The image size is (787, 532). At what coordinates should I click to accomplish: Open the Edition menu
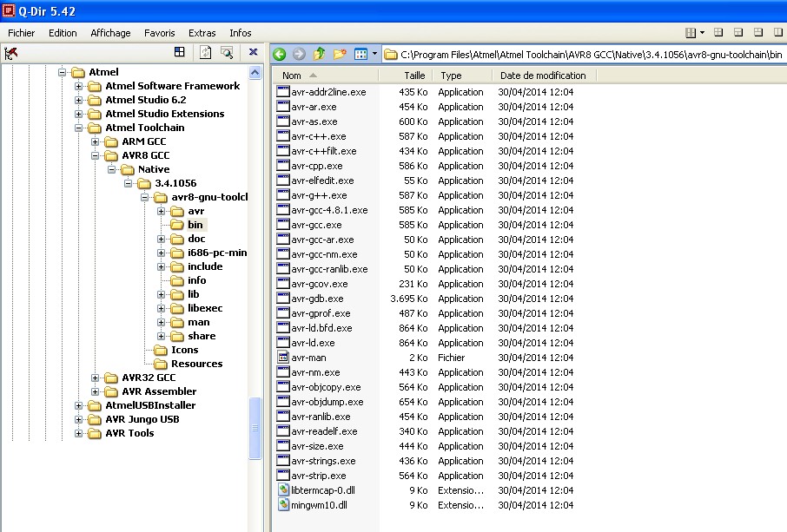tap(63, 33)
